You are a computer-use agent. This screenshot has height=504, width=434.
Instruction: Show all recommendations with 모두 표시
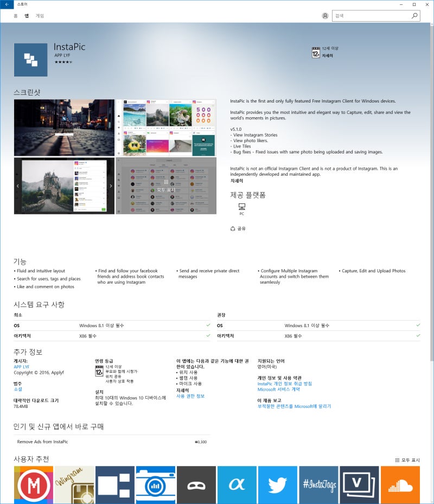coord(407,460)
